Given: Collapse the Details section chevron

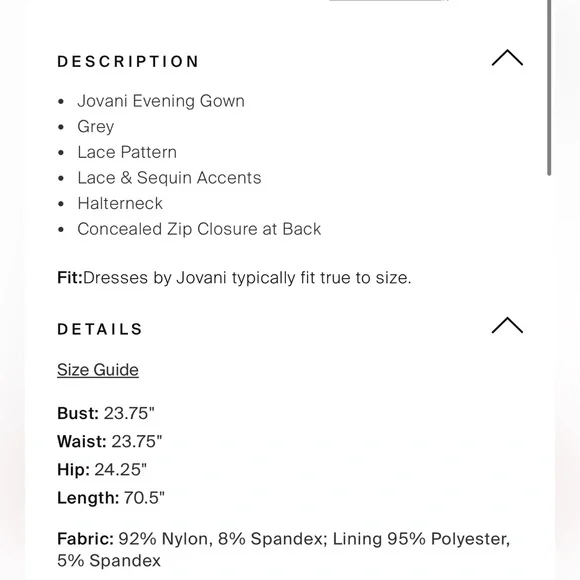Looking at the screenshot, I should coord(507,325).
